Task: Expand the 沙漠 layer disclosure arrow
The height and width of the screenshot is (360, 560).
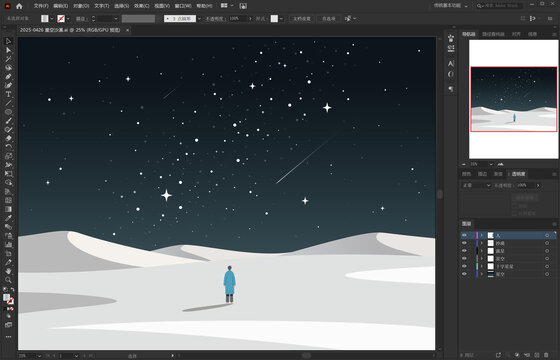Action: (x=481, y=243)
